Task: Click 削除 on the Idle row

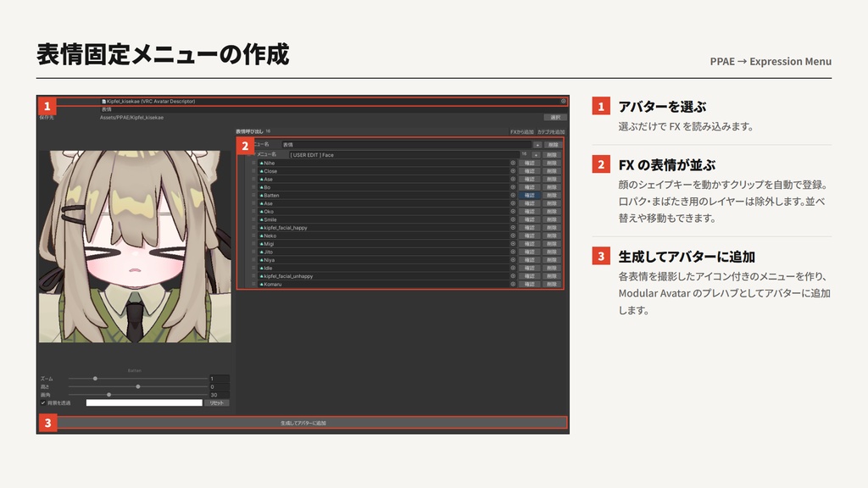Action: [552, 268]
